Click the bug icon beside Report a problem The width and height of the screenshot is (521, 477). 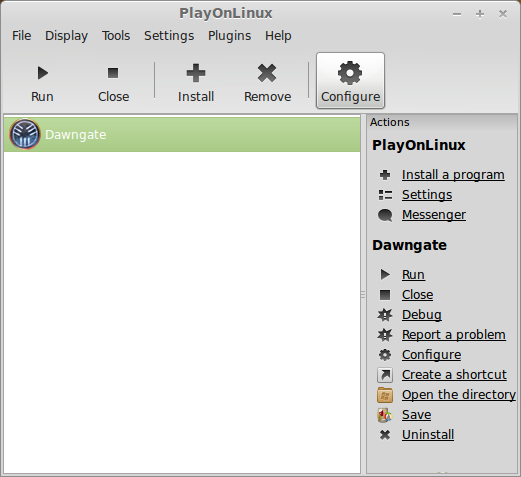(x=385, y=335)
